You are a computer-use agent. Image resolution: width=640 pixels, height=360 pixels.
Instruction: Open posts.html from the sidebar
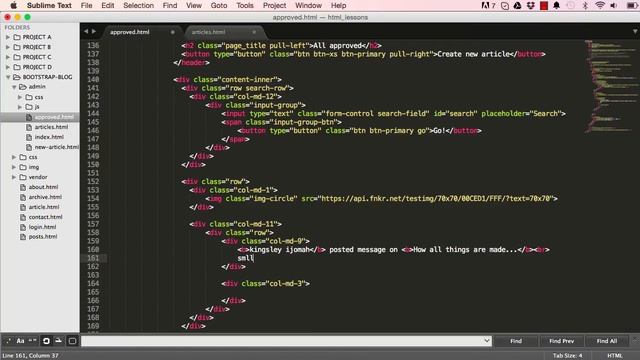(43, 237)
